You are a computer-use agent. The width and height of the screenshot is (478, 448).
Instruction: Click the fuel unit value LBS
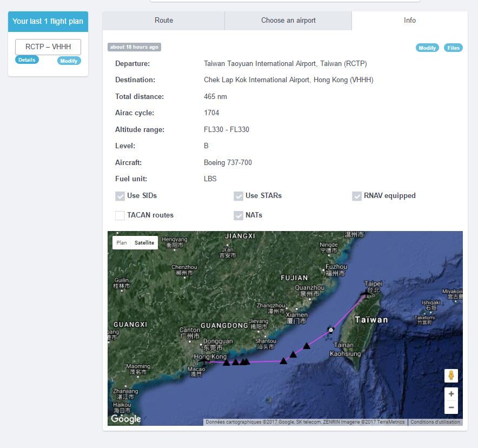tap(210, 179)
